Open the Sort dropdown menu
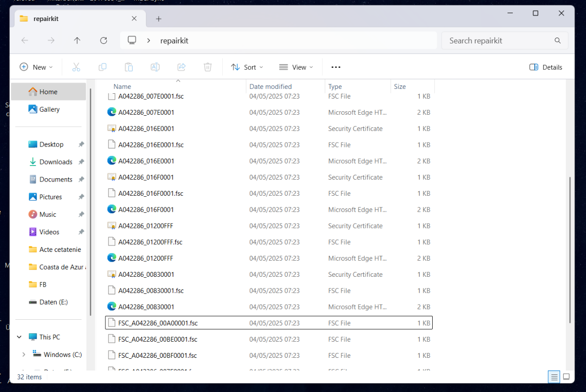The width and height of the screenshot is (586, 392). coord(247,67)
